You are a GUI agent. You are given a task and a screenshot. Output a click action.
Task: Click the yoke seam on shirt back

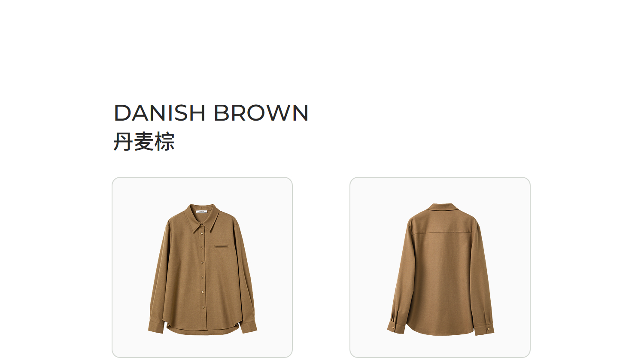pyautogui.click(x=443, y=233)
